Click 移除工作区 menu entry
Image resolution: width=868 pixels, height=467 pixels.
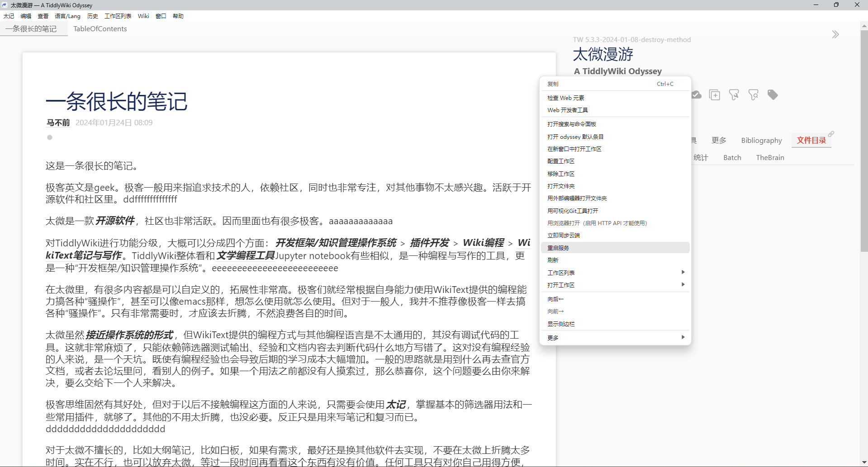pyautogui.click(x=615, y=174)
